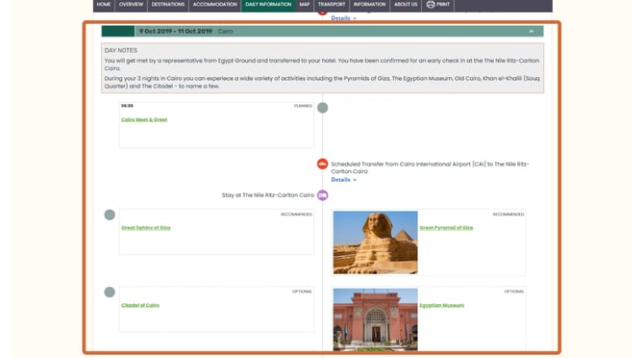
Task: Open the Egyptian Museum photo thumbnail
Action: pyautogui.click(x=376, y=320)
